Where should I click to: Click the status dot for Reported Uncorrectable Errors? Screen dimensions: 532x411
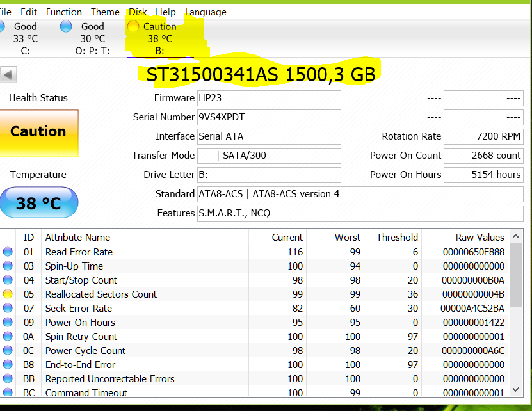point(8,378)
